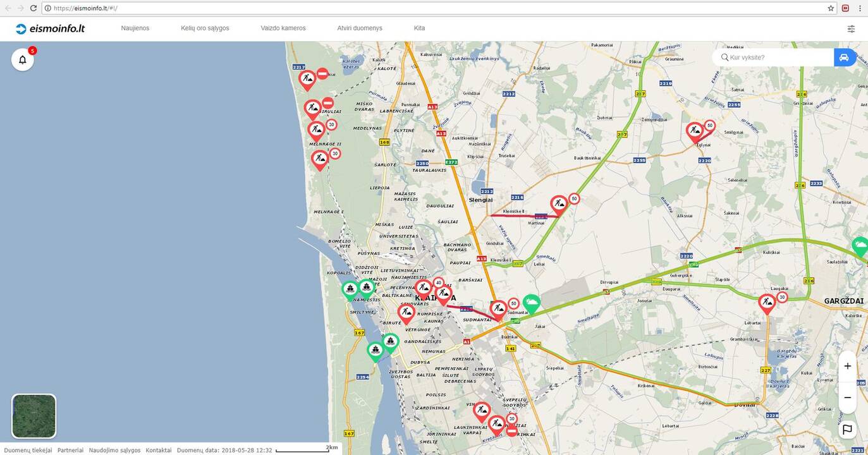The width and height of the screenshot is (868, 455).
Task: Open the Kelių oro sąlygos menu
Action: pyautogui.click(x=205, y=28)
